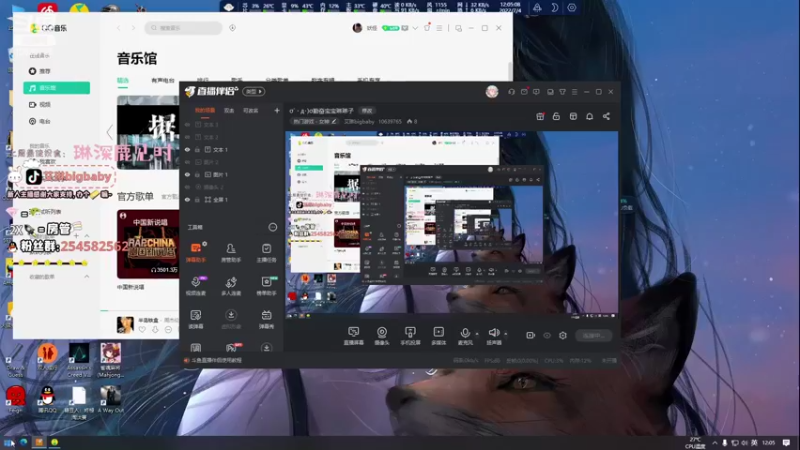Open 视频连麦 tool in the toolbox

[x=196, y=286]
